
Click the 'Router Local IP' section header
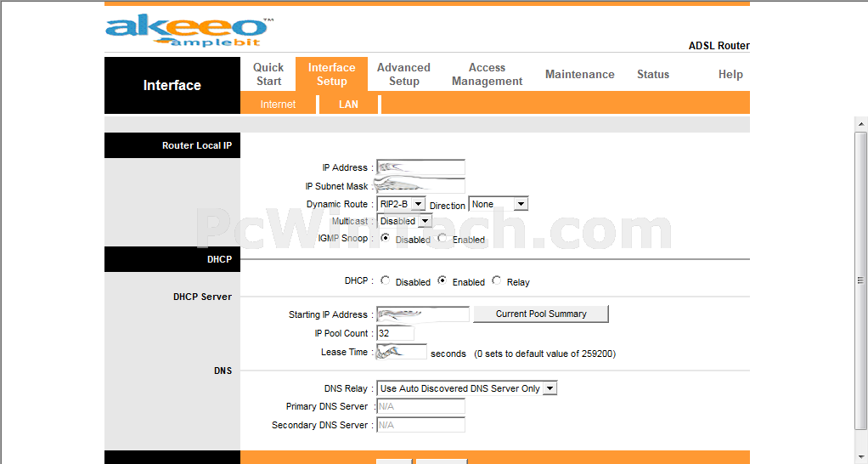(x=197, y=145)
